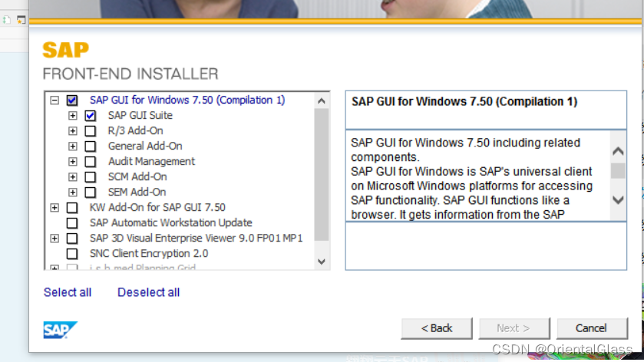Click the Next > button
The height and width of the screenshot is (362, 644).
(514, 328)
